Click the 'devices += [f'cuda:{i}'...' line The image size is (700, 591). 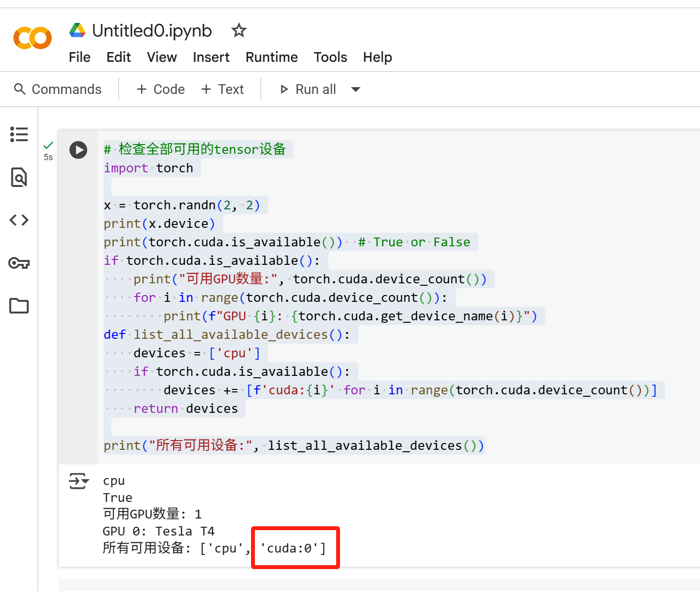coord(411,390)
